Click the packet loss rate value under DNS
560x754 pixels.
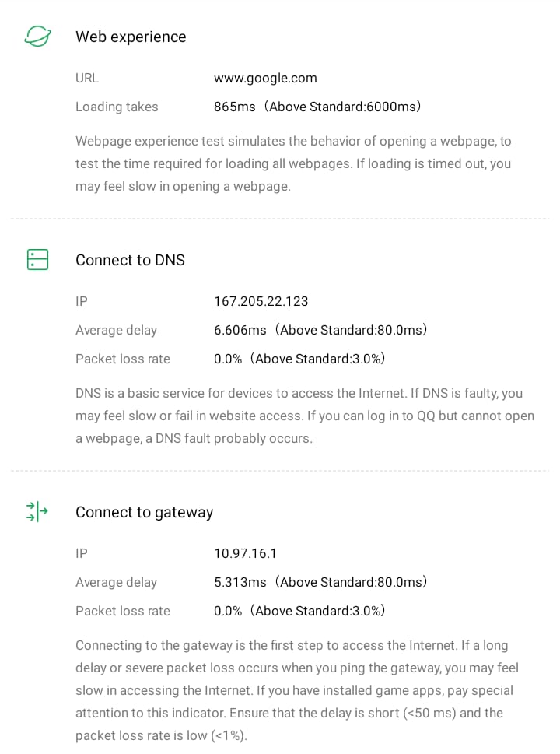click(x=299, y=359)
